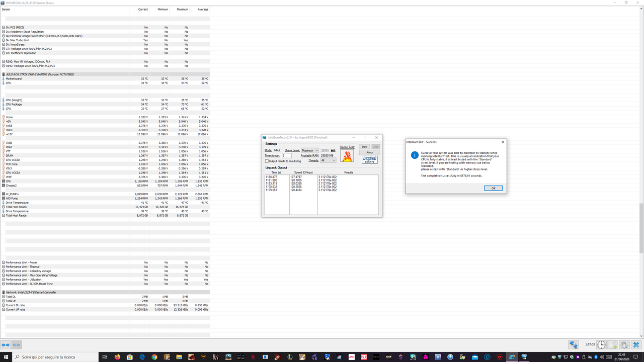This screenshot has height=362, width=644.
Task: Open Microsoft Edge from the taskbar
Action: coord(142,357)
